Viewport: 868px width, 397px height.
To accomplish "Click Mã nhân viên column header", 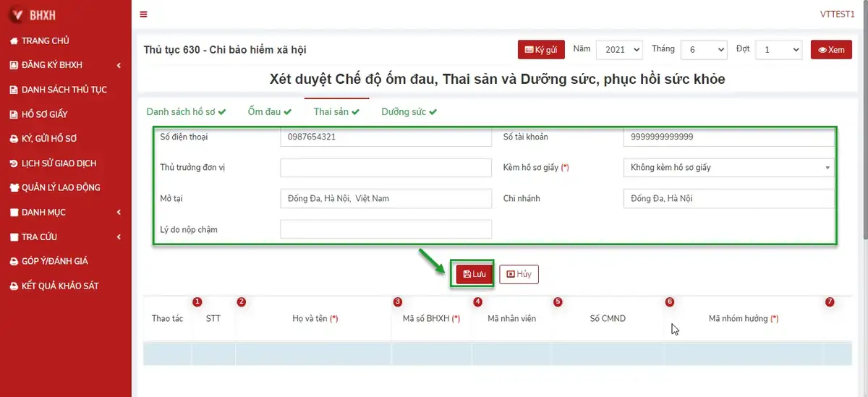I will [x=511, y=319].
